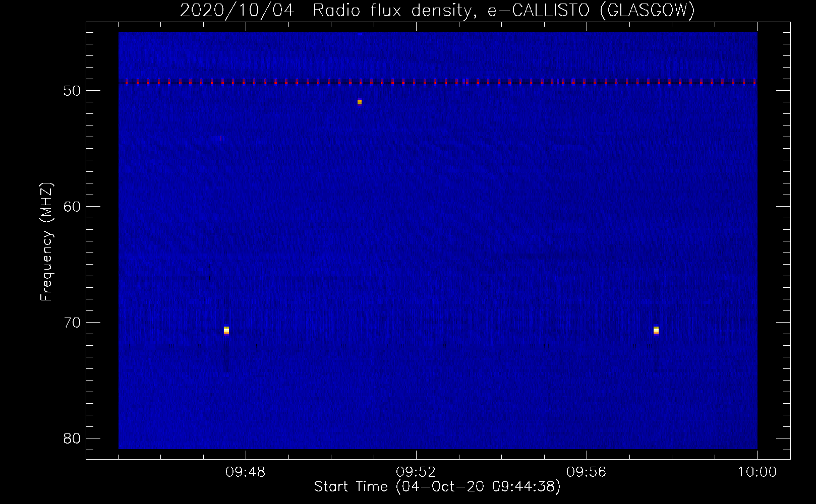The width and height of the screenshot is (816, 504).
Task: Click the 60 MHz frequency tick label
Action: pos(73,207)
